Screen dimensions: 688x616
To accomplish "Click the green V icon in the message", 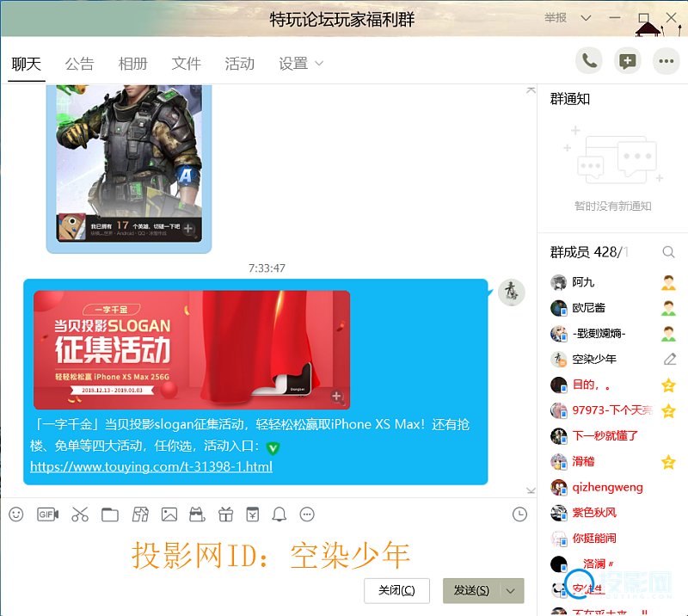I will coord(273,447).
